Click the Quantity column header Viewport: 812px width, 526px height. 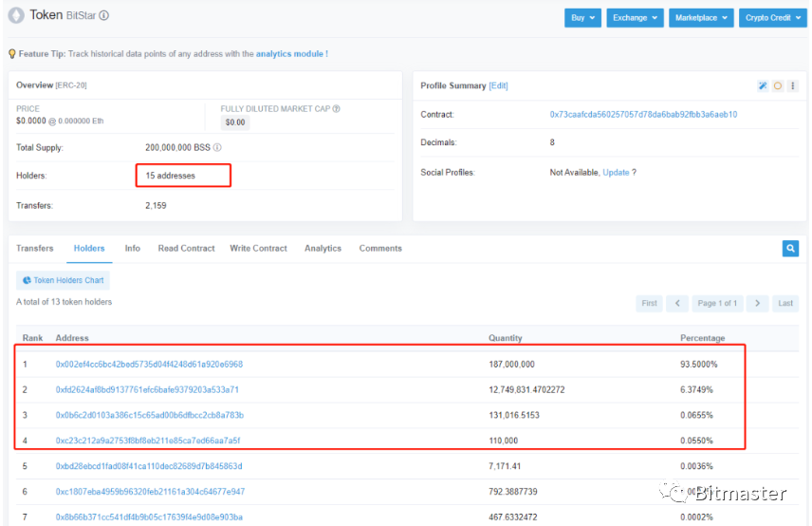pos(506,338)
